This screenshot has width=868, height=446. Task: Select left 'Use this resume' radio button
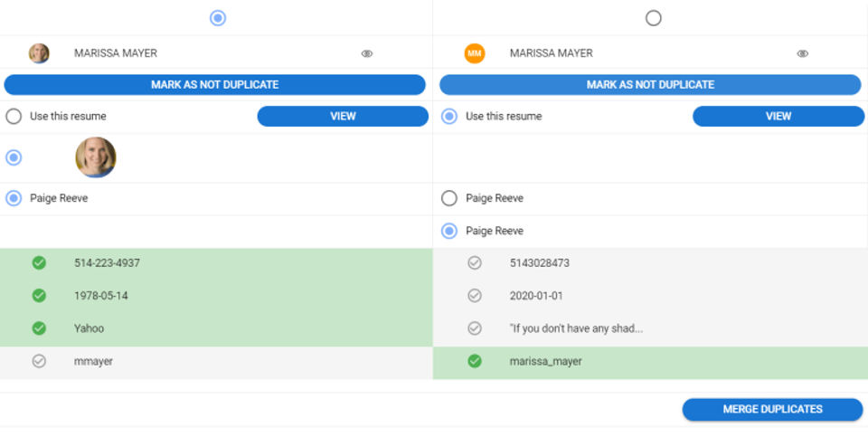(14, 117)
